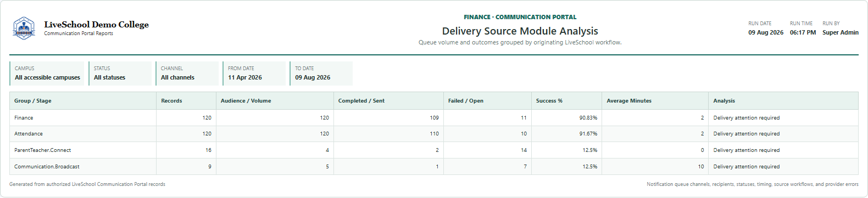Click the 'Queue volume and outcomes' description line
Viewport: 868px width, 198px height.
[520, 42]
